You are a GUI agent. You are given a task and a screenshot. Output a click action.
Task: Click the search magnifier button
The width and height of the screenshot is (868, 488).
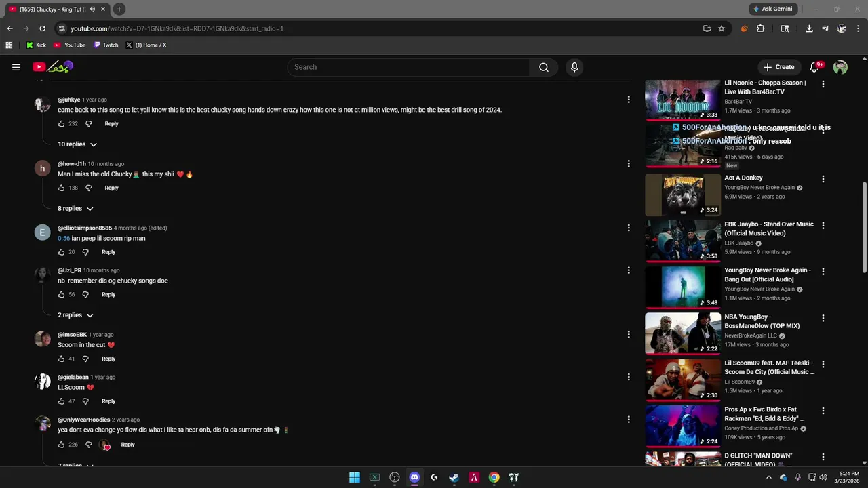[x=544, y=67]
